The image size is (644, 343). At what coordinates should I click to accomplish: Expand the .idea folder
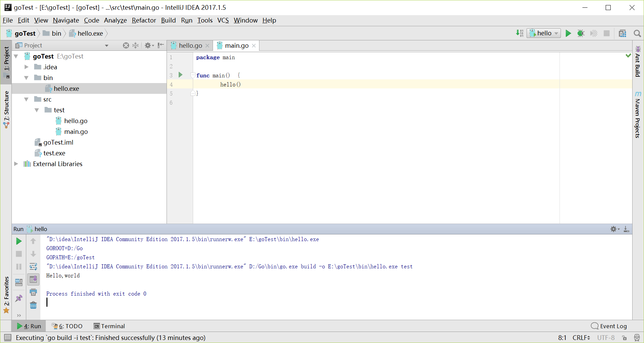click(x=26, y=67)
